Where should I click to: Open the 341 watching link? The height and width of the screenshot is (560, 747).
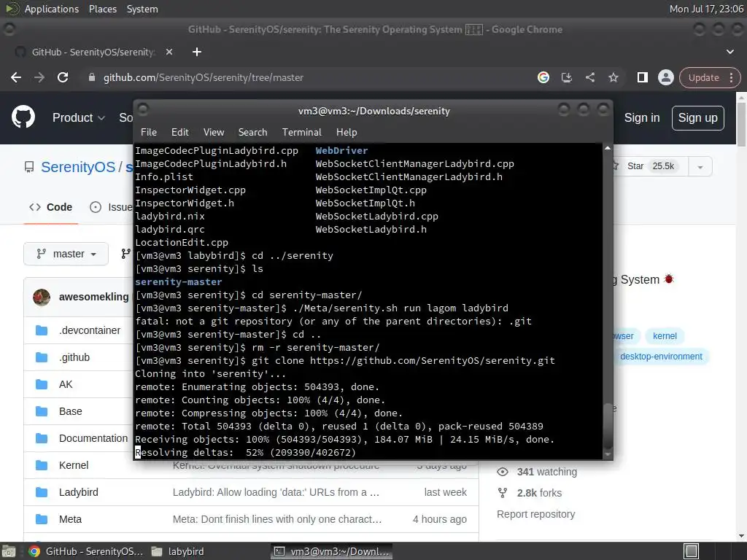(x=547, y=472)
